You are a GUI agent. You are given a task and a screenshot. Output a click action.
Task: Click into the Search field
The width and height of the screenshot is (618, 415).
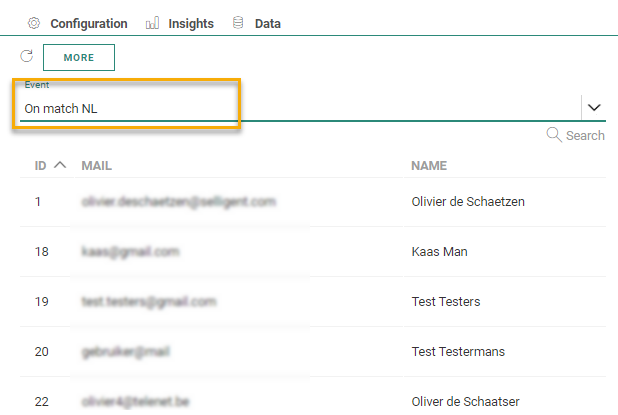point(585,136)
